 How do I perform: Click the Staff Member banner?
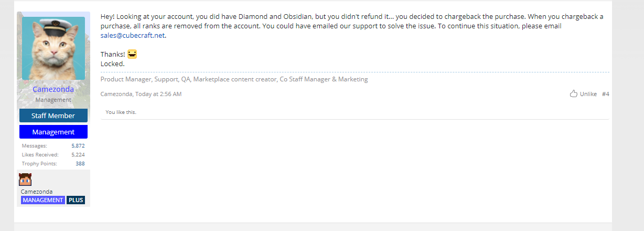coord(53,115)
